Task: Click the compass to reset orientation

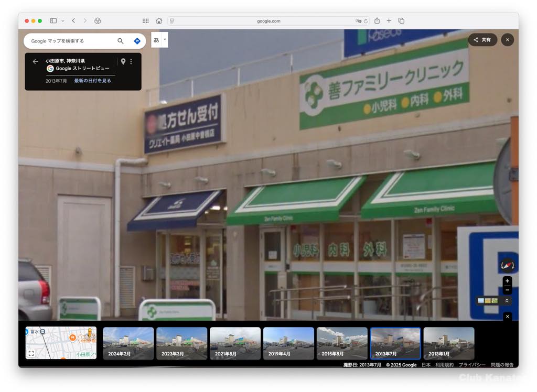Action: click(x=508, y=265)
